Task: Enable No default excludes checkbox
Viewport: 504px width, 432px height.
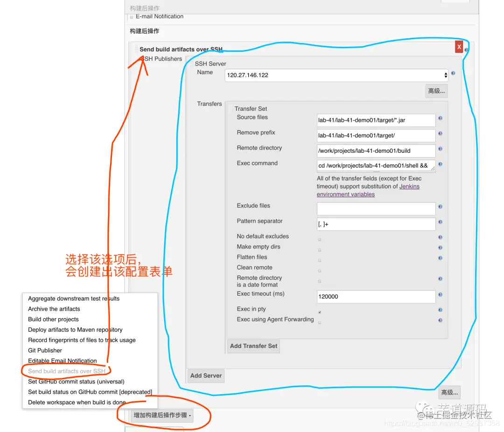Action: (320, 240)
